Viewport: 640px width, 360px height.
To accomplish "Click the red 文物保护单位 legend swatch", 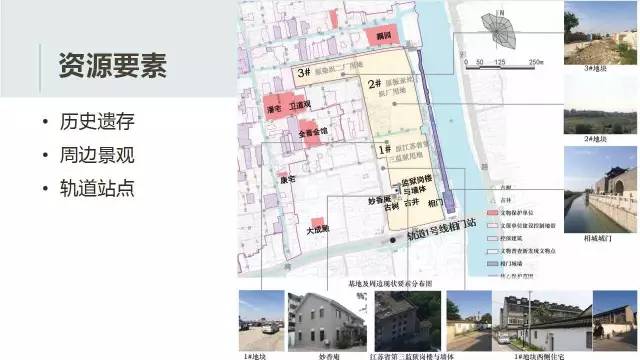I will pyautogui.click(x=493, y=213).
